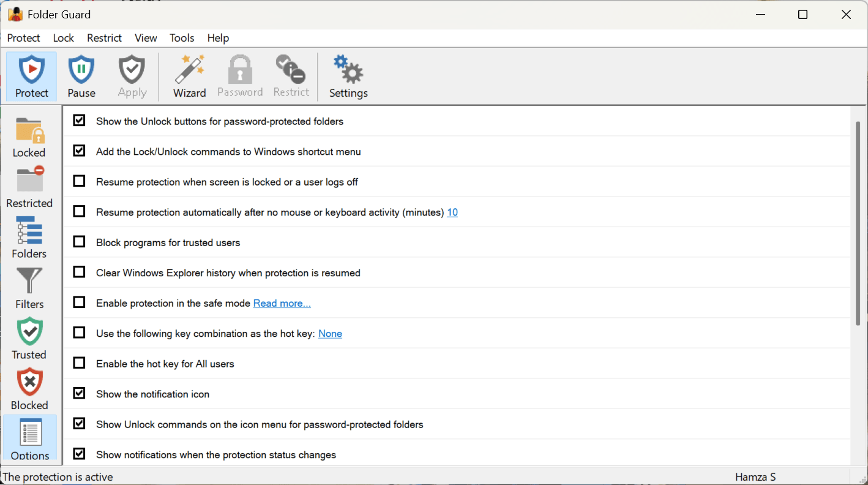Switch to the Restricted folders view
The image size is (868, 485).
pos(29,187)
